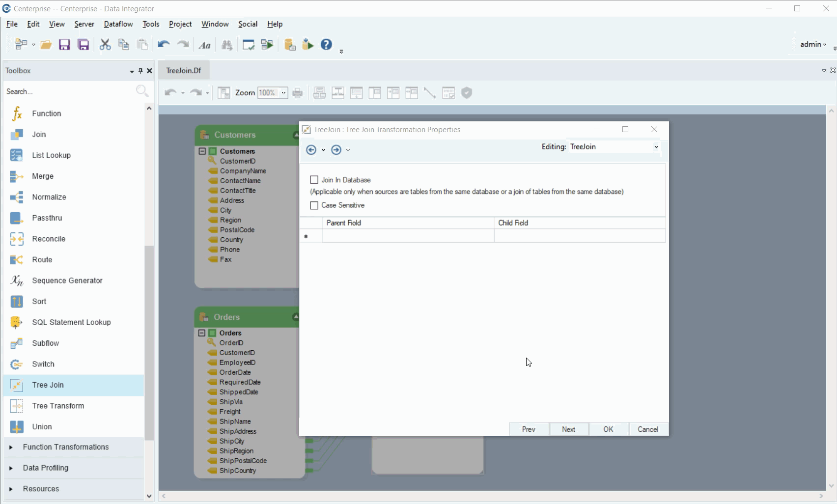Click the Open folder icon
The image size is (839, 504).
[x=46, y=45]
